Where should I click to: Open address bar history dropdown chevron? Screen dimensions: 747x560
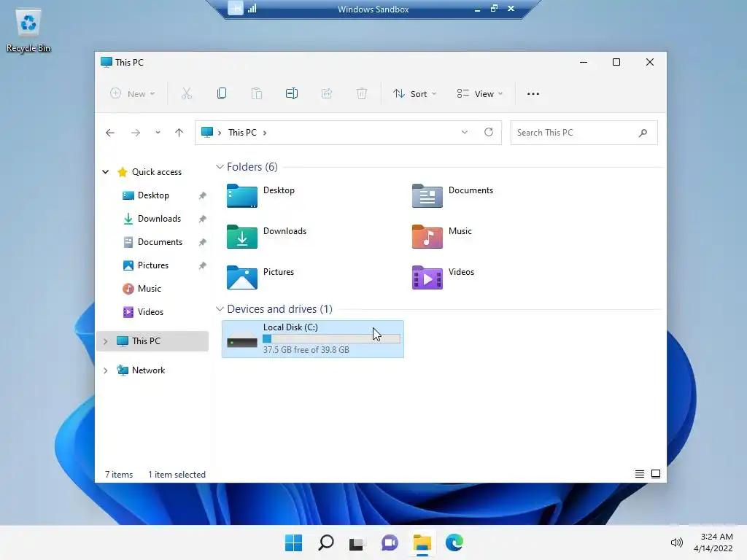[x=465, y=133]
